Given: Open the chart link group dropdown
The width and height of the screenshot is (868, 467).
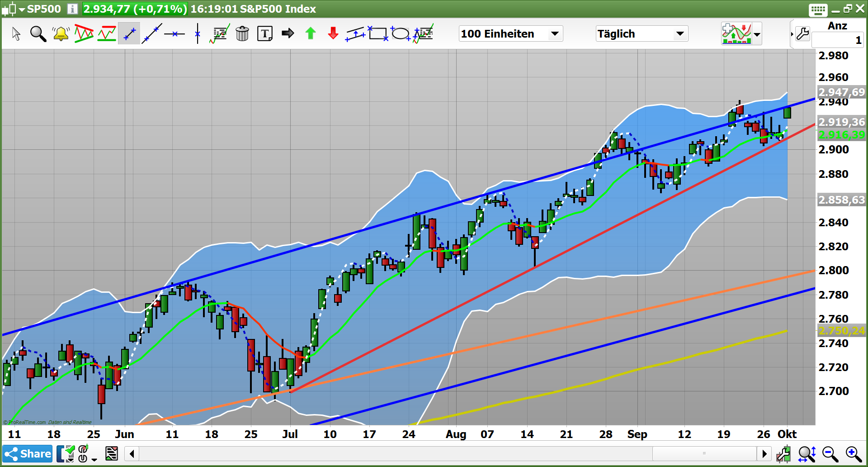Looking at the screenshot, I should pyautogui.click(x=87, y=454).
